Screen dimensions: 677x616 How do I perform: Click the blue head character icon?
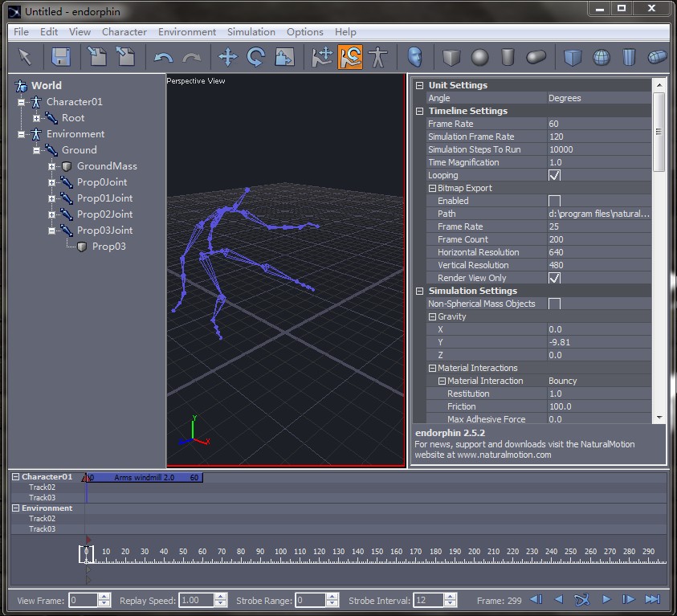coord(414,57)
